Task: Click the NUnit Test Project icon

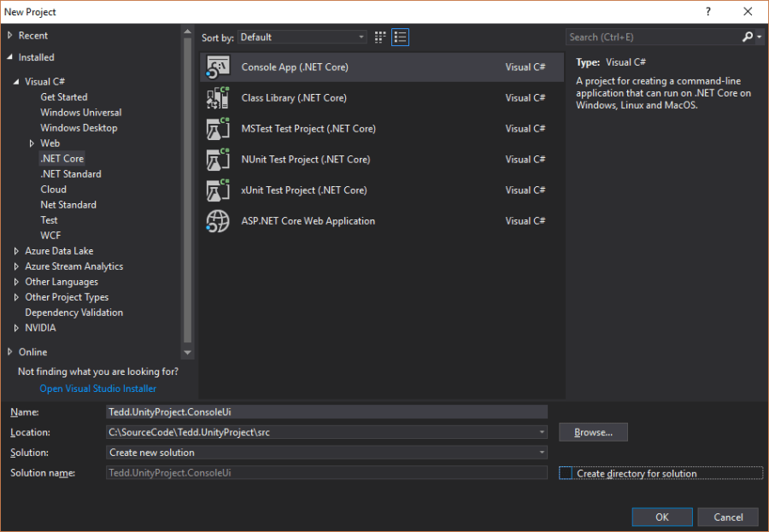Action: [x=218, y=160]
